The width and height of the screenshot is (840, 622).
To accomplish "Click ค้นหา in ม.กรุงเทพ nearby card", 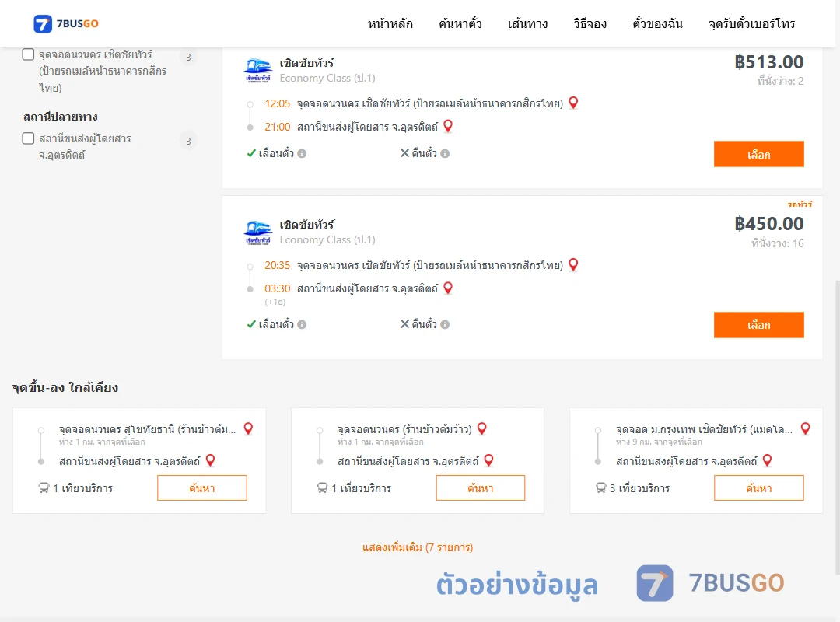I will [x=758, y=488].
